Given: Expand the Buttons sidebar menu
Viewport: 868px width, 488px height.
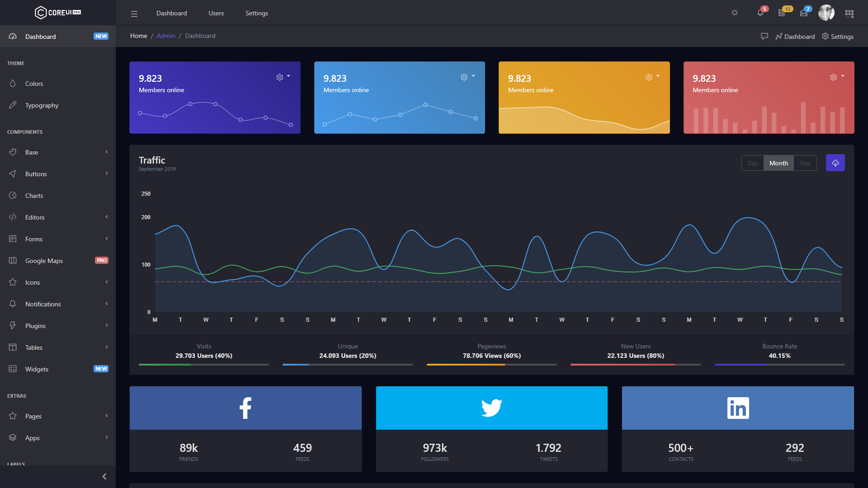Looking at the screenshot, I should (57, 174).
